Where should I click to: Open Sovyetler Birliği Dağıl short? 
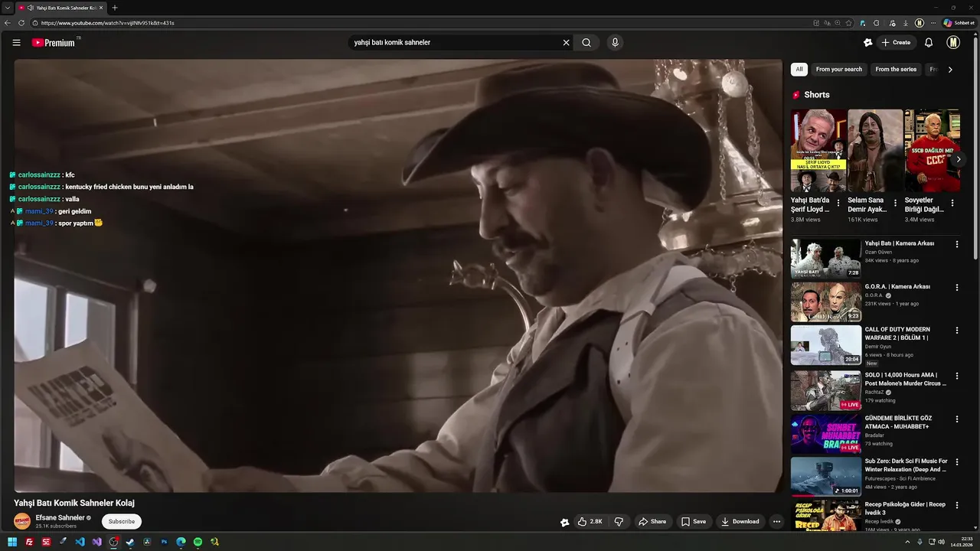point(932,151)
